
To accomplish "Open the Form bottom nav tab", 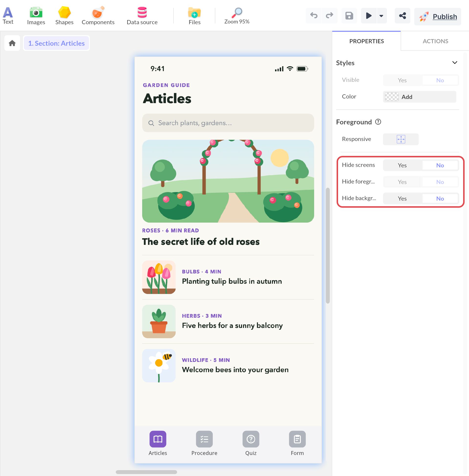I will (297, 444).
